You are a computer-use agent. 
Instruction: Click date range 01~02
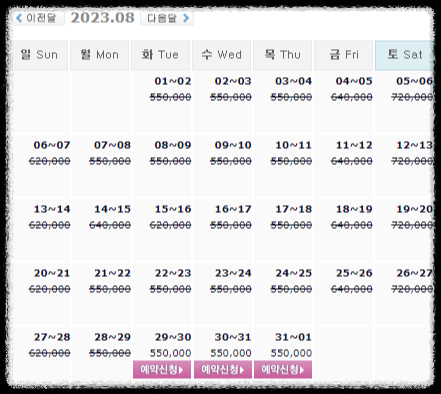(x=173, y=81)
